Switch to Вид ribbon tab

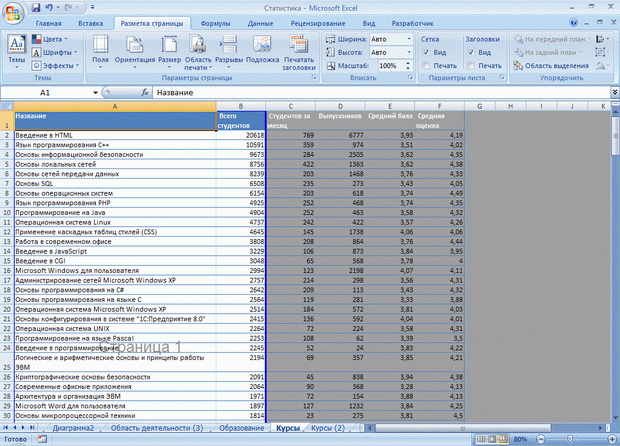click(x=369, y=23)
